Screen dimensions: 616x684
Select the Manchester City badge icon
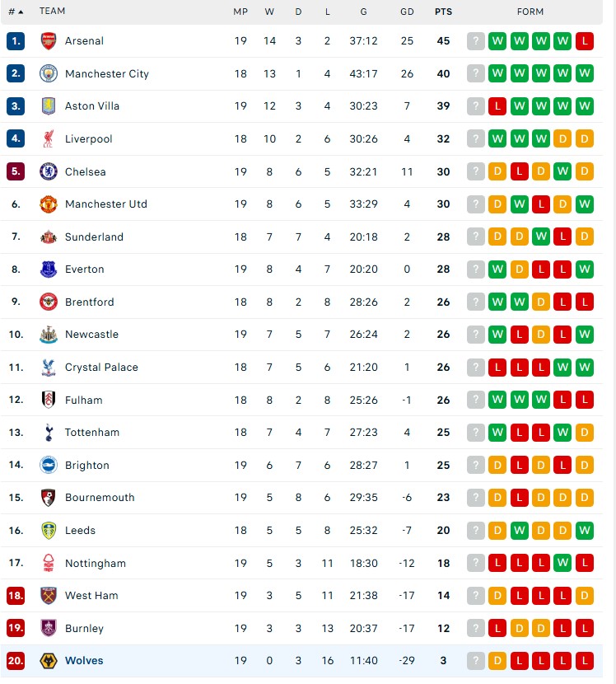click(x=49, y=73)
